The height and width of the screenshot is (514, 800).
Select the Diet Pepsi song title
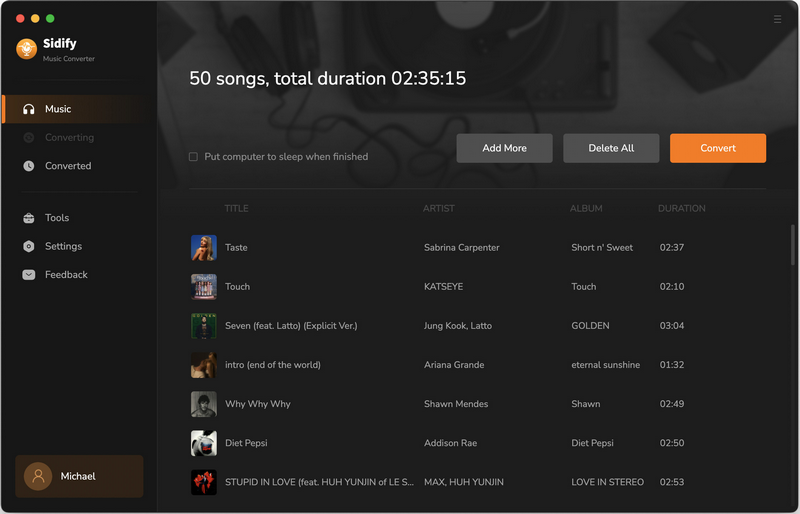coord(246,443)
